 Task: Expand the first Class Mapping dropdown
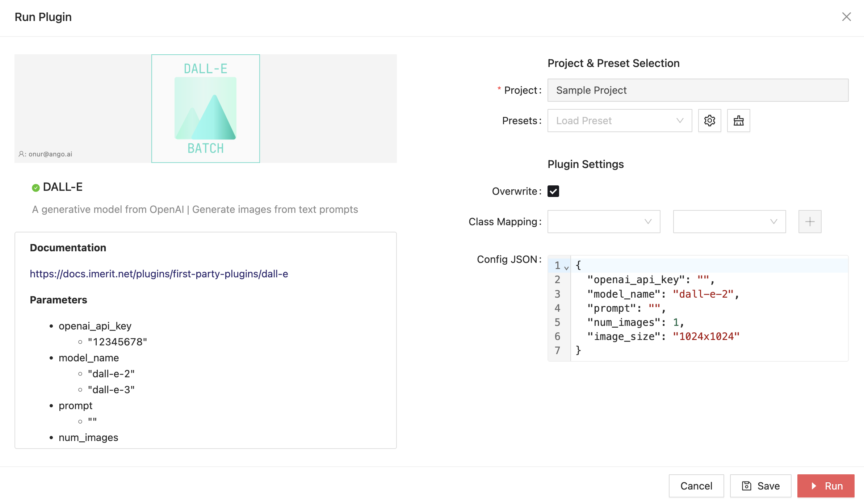604,222
